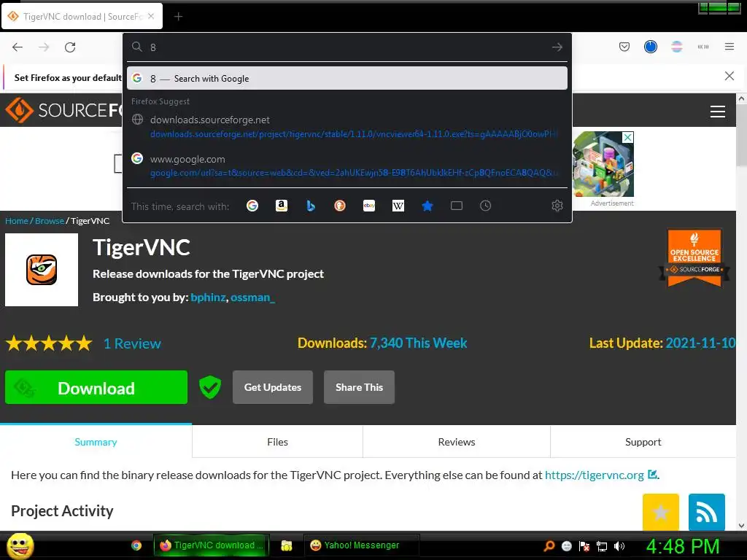The image size is (747, 560).
Task: Click the browser forward arrow button
Action: [x=44, y=47]
